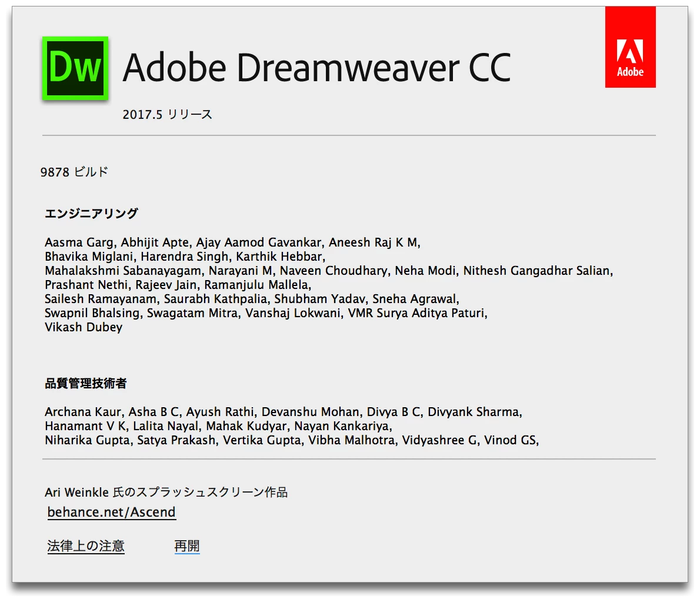This screenshot has width=700, height=612.
Task: Click the name Sneha Agrawal
Action: (414, 299)
